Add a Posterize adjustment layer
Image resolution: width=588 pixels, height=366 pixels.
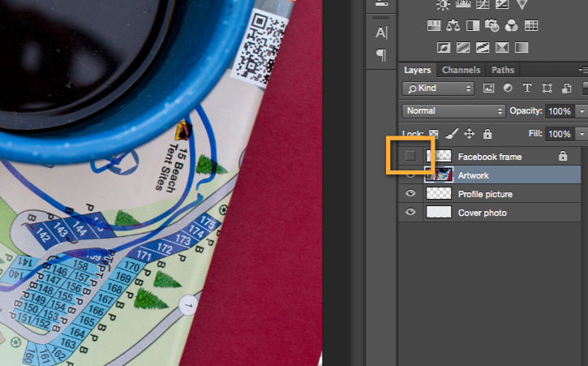tap(463, 48)
